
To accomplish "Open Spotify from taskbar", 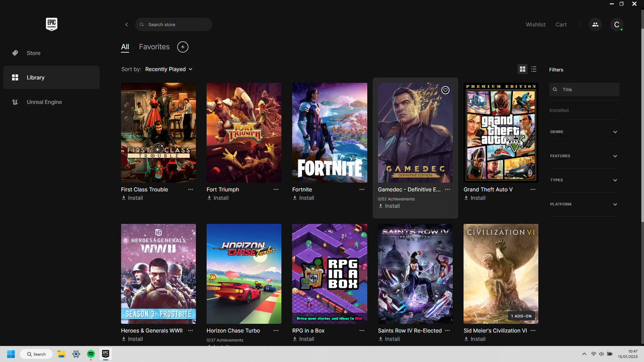I will point(91,354).
